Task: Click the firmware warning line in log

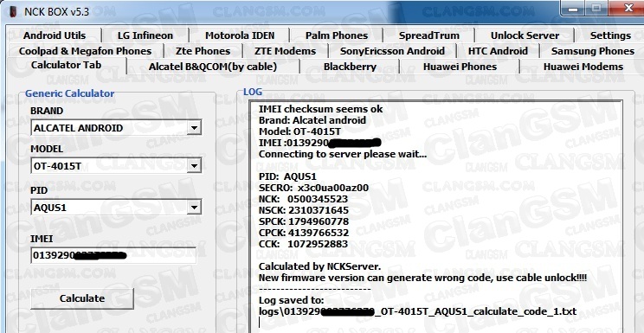Action: pos(422,278)
